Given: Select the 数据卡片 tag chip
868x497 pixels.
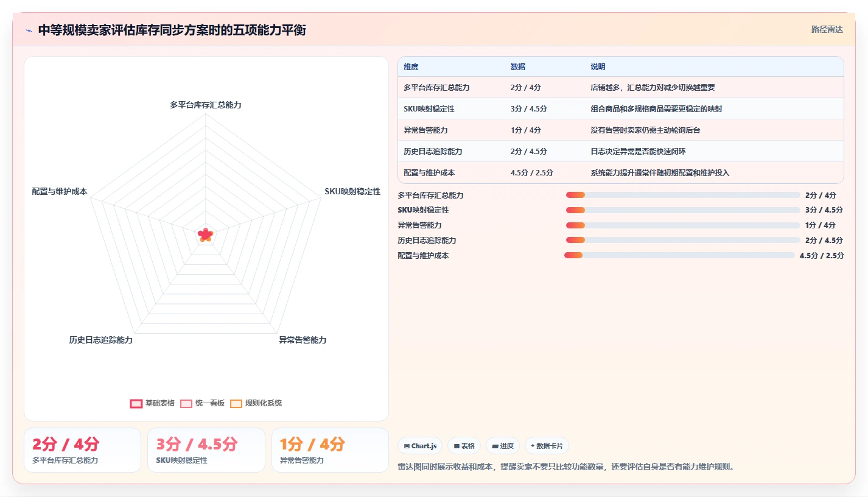Looking at the screenshot, I should coord(547,446).
